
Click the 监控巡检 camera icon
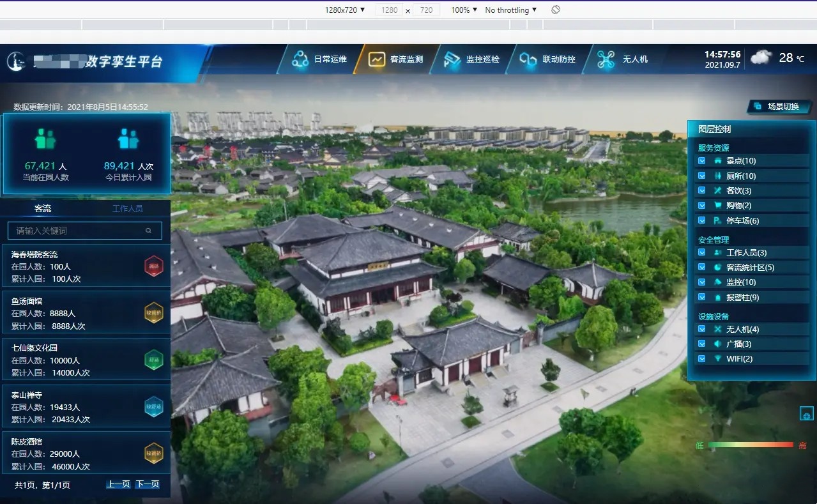[x=452, y=59]
